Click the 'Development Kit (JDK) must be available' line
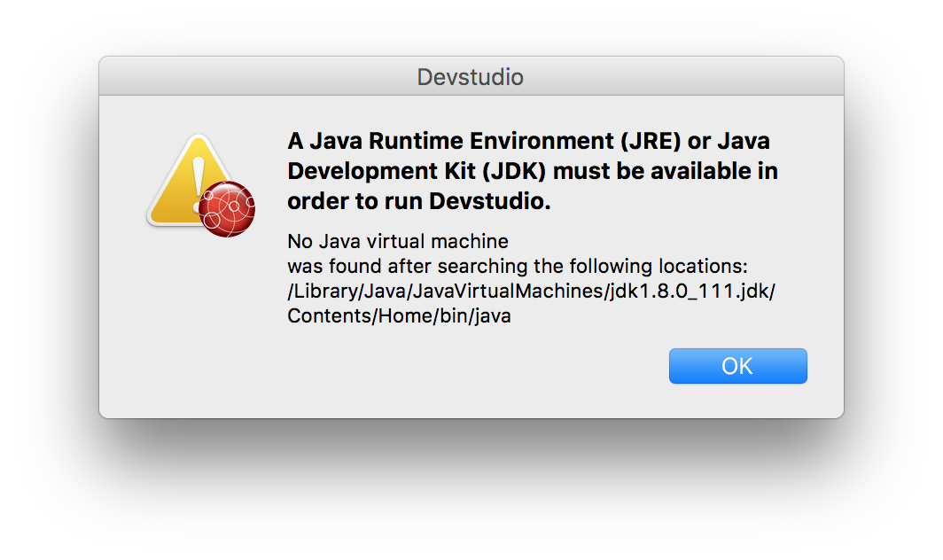The width and height of the screenshot is (943, 560). pos(533,171)
